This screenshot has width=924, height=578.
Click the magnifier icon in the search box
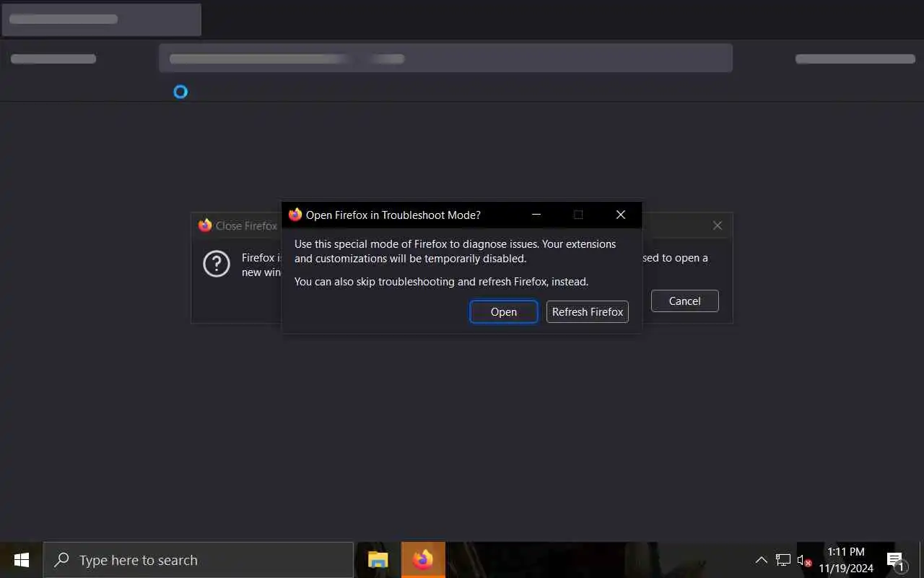point(62,560)
